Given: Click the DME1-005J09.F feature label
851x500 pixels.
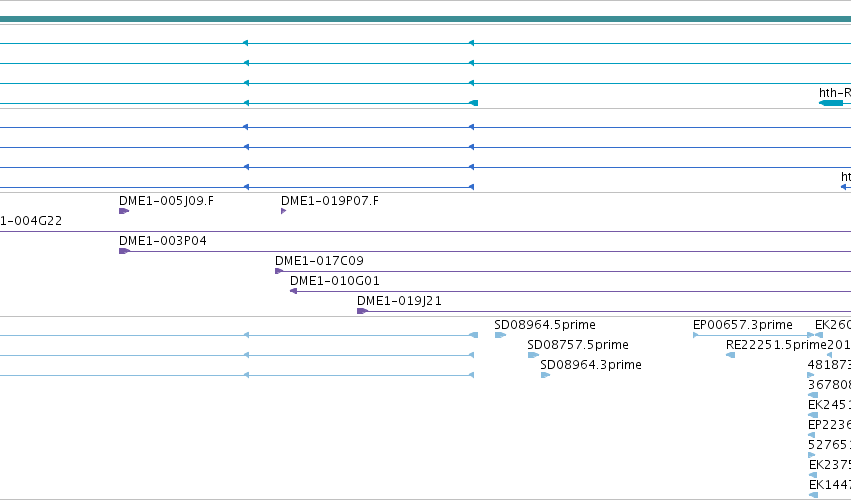Looking at the screenshot, I should coord(166,201).
